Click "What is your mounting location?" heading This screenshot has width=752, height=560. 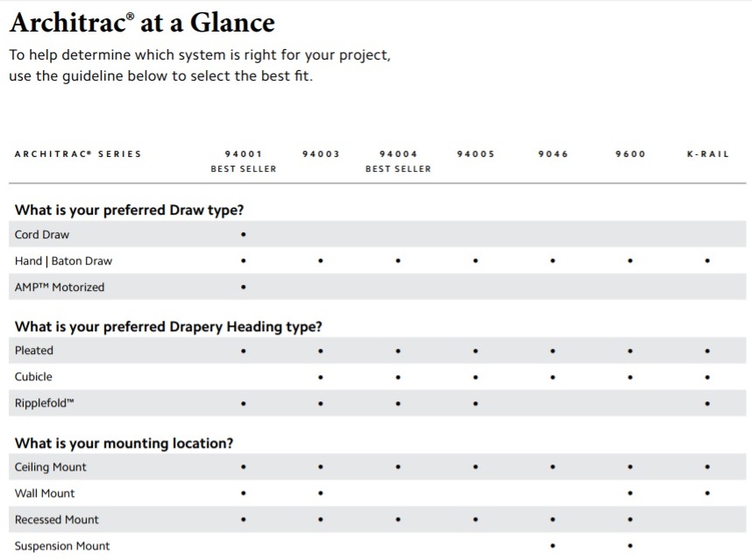(124, 443)
